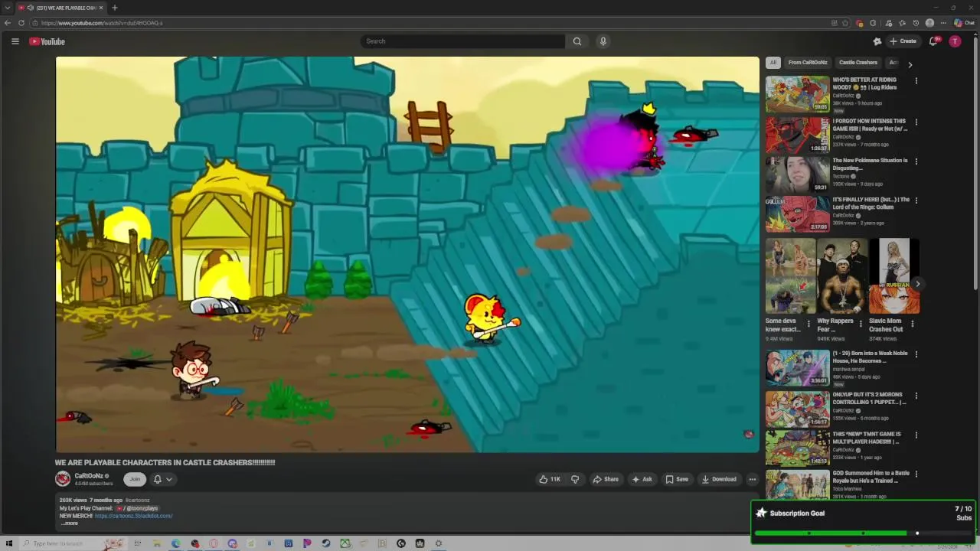980x551 pixels.
Task: Open 'GOD Summoned Him to a Battle Royale' title
Action: 871,477
